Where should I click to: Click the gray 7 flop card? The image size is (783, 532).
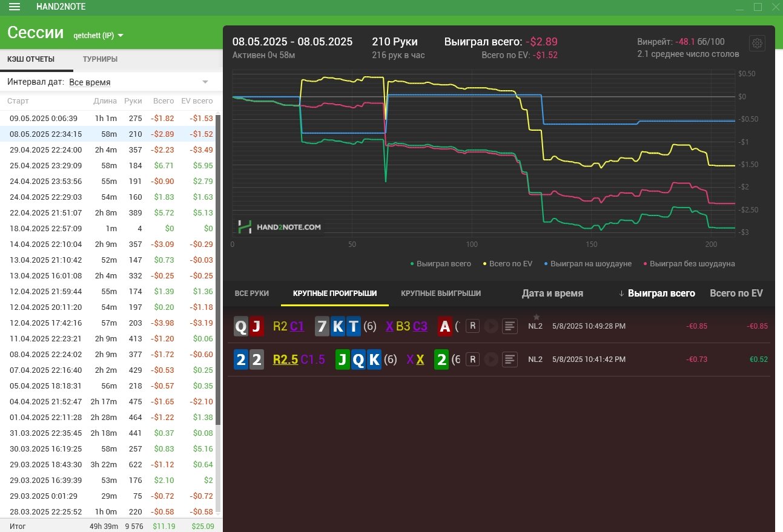click(x=322, y=327)
